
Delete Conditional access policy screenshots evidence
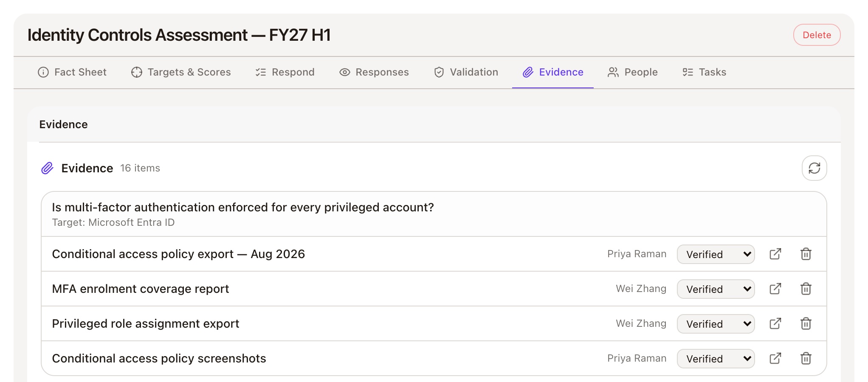coord(806,358)
